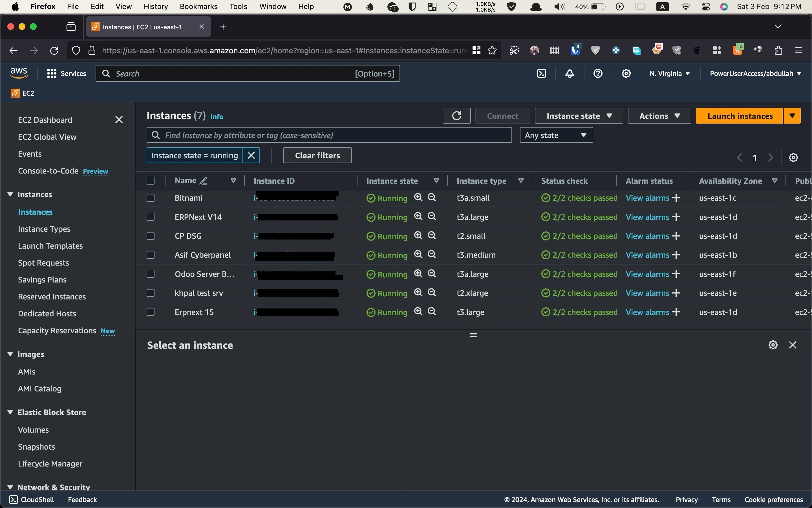Open the Instance state dropdown button
This screenshot has width=812, height=508.
point(579,116)
